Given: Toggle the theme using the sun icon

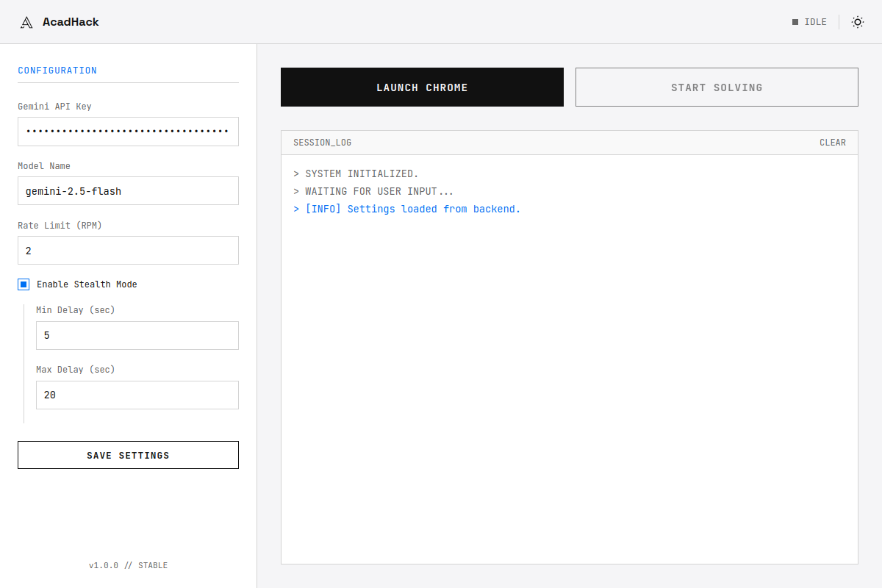Looking at the screenshot, I should pos(857,21).
